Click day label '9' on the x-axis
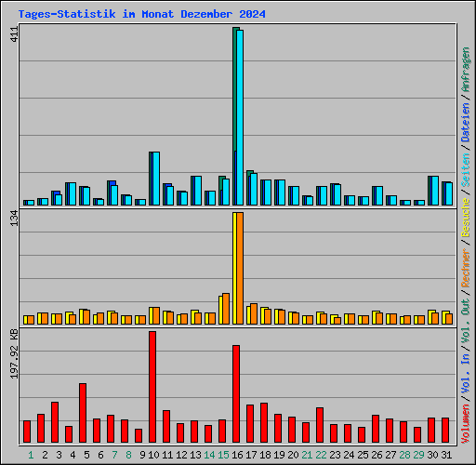This screenshot has width=476, height=465. [x=142, y=455]
